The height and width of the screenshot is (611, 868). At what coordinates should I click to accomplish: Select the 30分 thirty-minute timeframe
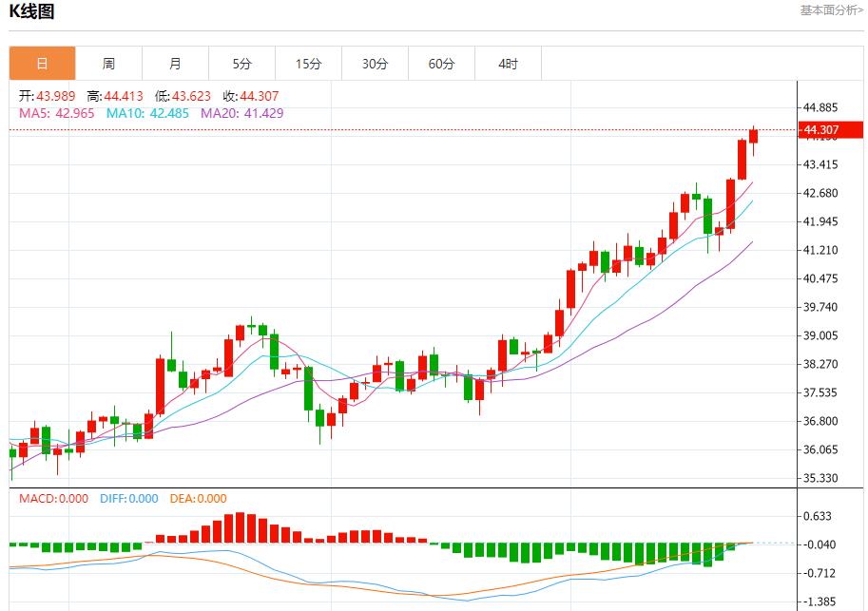pos(375,63)
